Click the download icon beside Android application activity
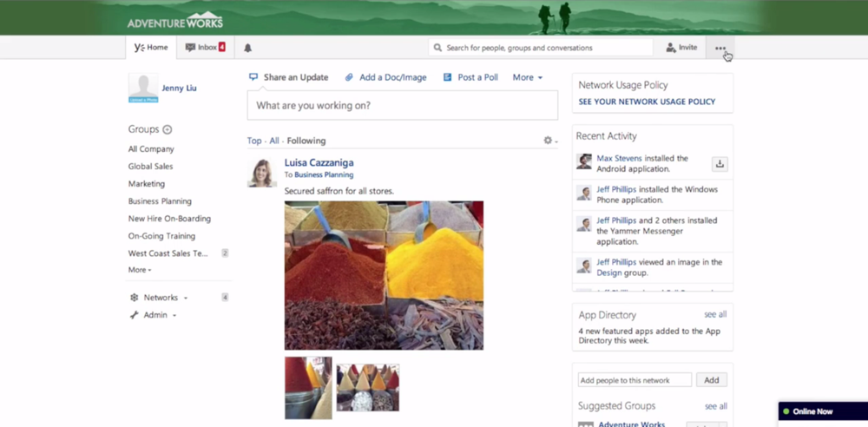This screenshot has height=427, width=868. click(x=720, y=164)
